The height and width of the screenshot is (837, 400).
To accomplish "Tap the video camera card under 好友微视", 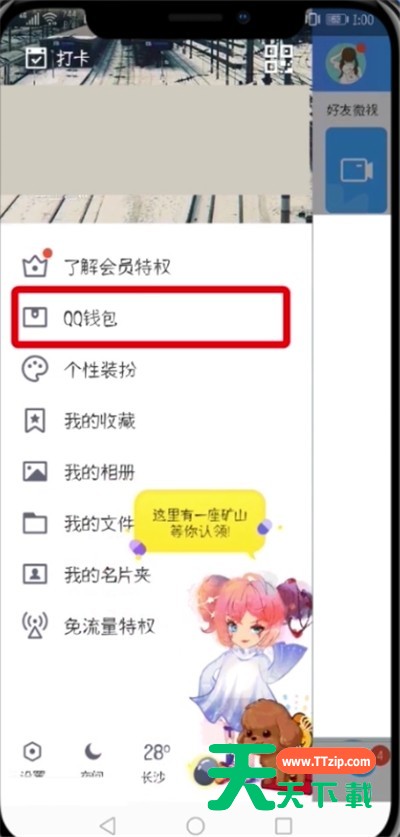I will coord(356,170).
